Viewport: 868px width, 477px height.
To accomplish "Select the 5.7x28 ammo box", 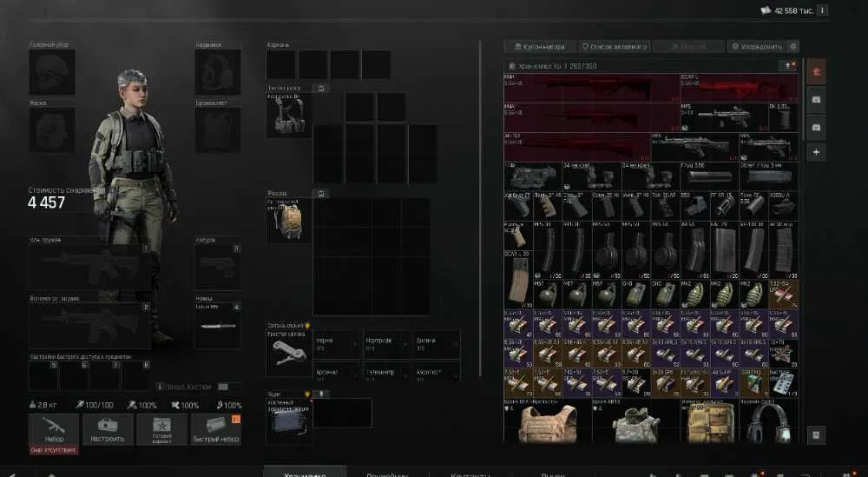I will click(x=636, y=383).
